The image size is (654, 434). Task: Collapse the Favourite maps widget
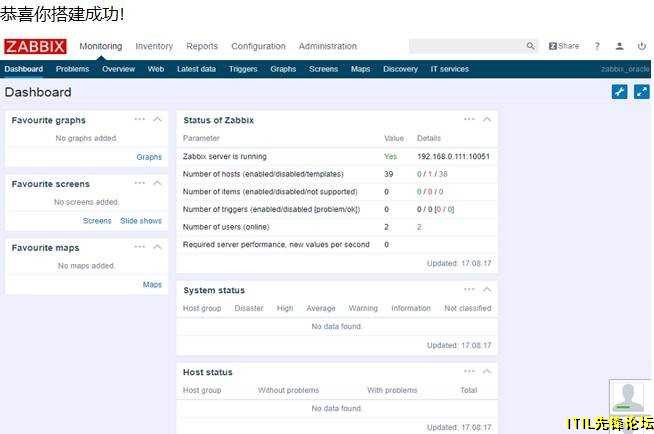(x=157, y=247)
